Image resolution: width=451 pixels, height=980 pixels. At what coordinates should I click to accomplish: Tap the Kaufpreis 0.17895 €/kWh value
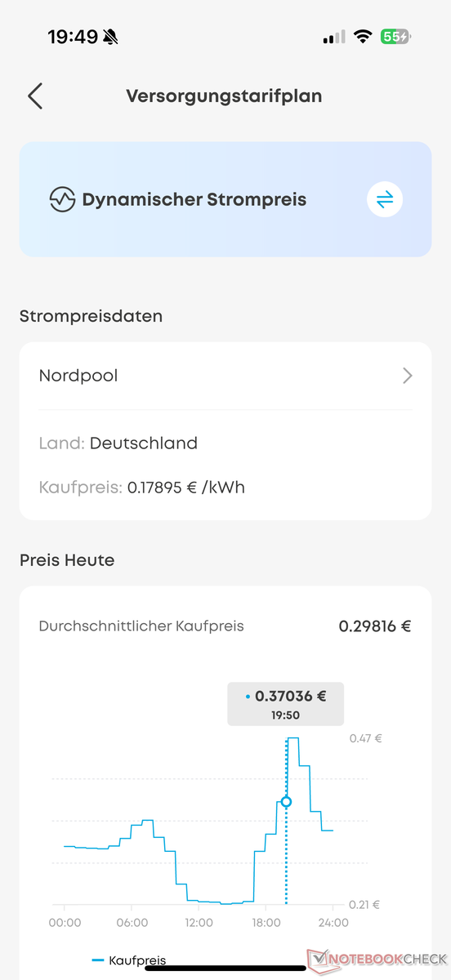click(186, 488)
